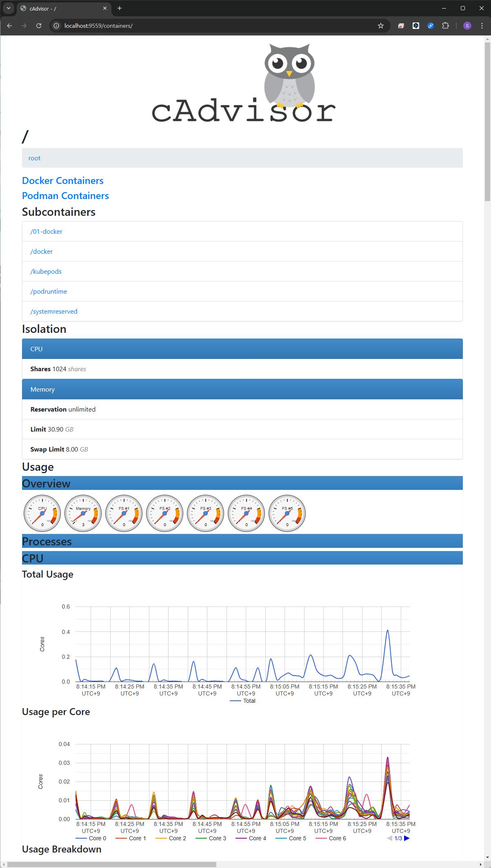This screenshot has width=491, height=868.
Task: Click the cAdvisor owl logo
Action: click(244, 83)
